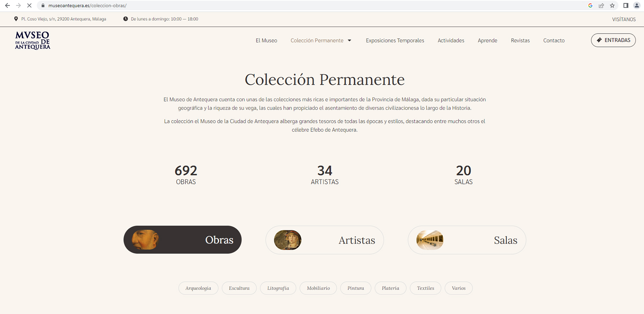Select the Litografía filter
Image resolution: width=644 pixels, height=314 pixels.
278,288
